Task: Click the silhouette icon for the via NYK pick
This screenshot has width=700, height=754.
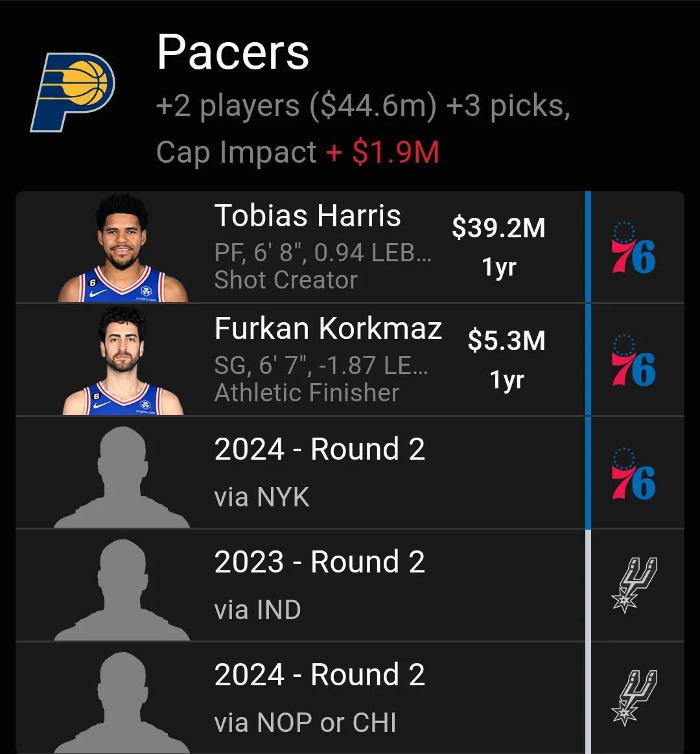Action: tap(122, 477)
